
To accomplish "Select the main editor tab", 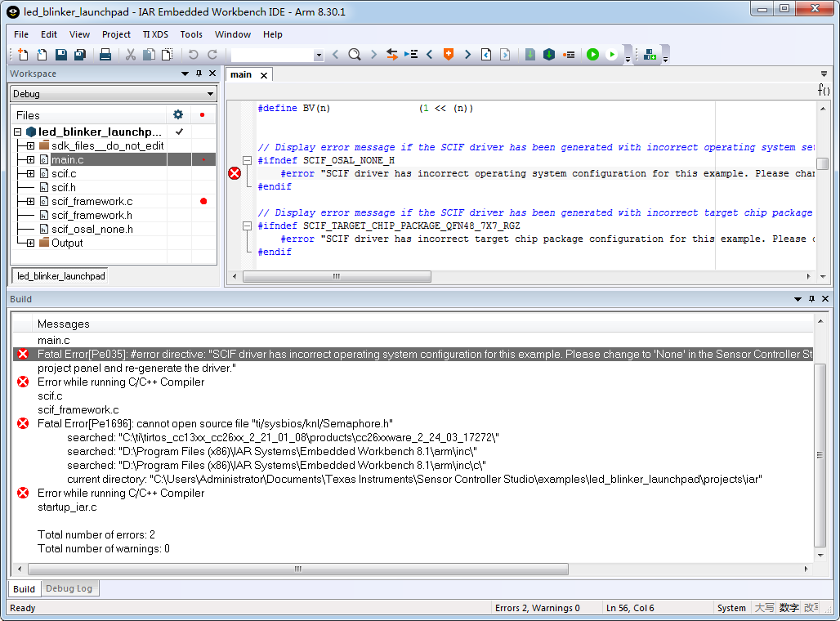I will [241, 74].
